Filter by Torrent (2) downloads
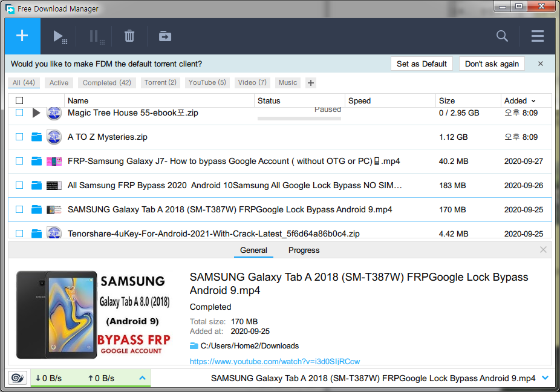560x392 pixels. point(160,82)
